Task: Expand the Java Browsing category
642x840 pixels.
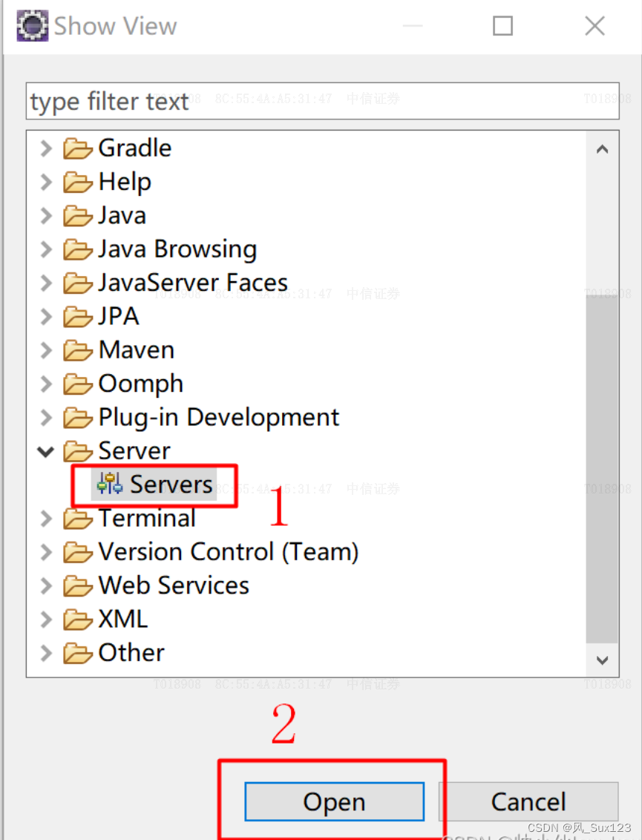Action: pos(47,249)
